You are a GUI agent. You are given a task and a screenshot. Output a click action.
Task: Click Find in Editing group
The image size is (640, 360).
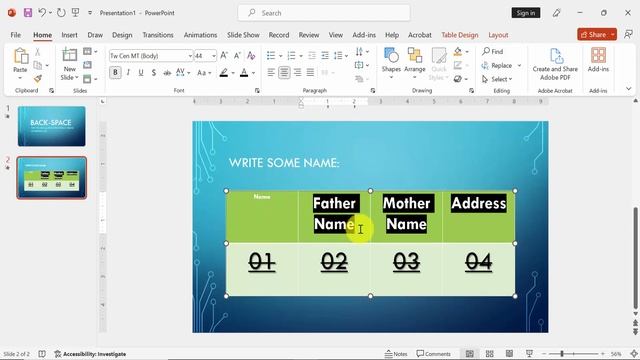click(x=492, y=51)
